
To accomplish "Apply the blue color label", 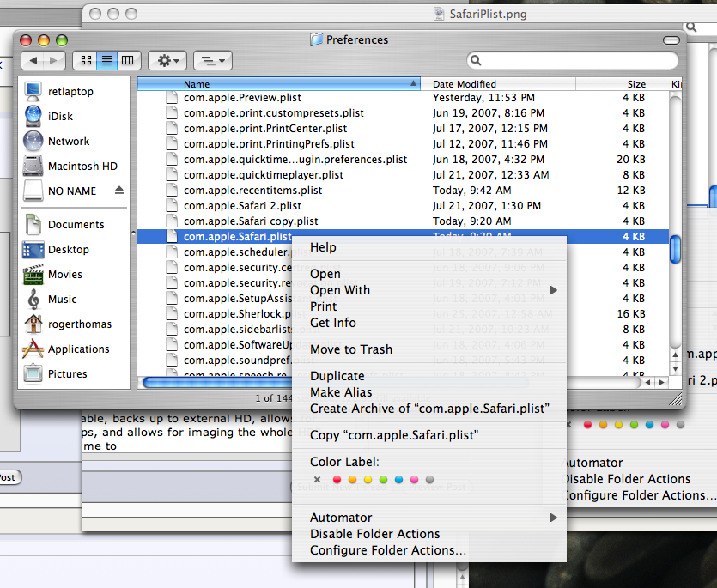I will coord(398,480).
